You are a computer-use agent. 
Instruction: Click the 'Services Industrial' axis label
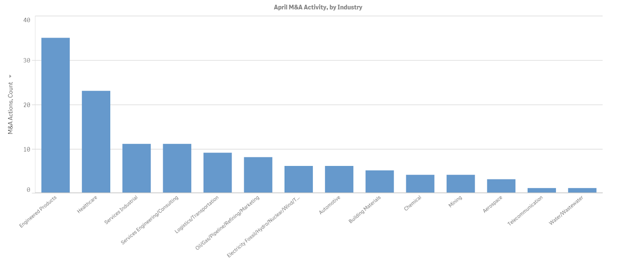121,210
